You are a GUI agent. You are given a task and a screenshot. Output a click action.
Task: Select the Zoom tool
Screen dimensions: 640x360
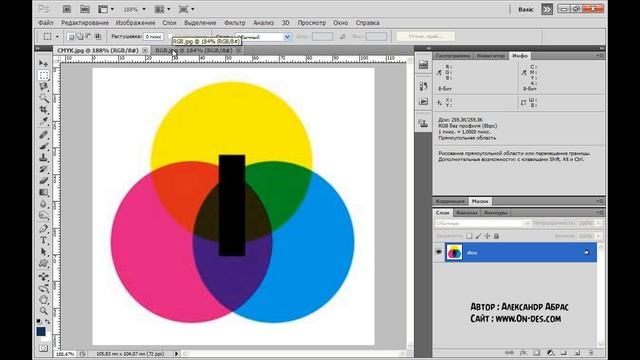pos(44,311)
